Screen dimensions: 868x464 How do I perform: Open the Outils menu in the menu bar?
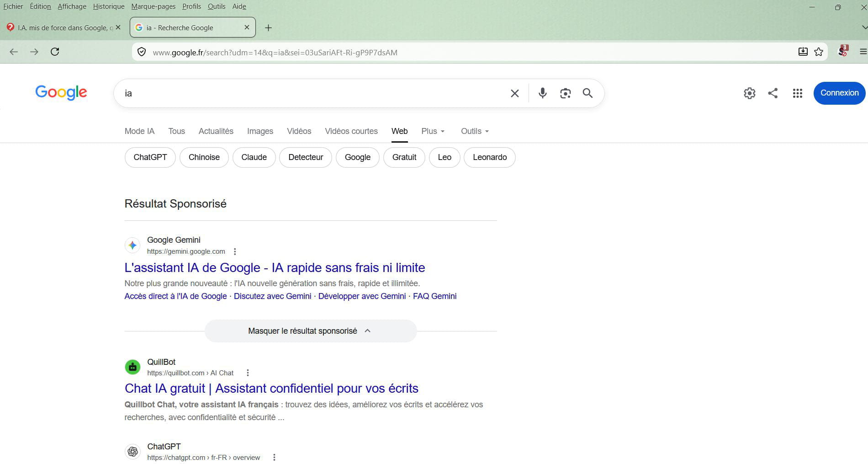[217, 6]
